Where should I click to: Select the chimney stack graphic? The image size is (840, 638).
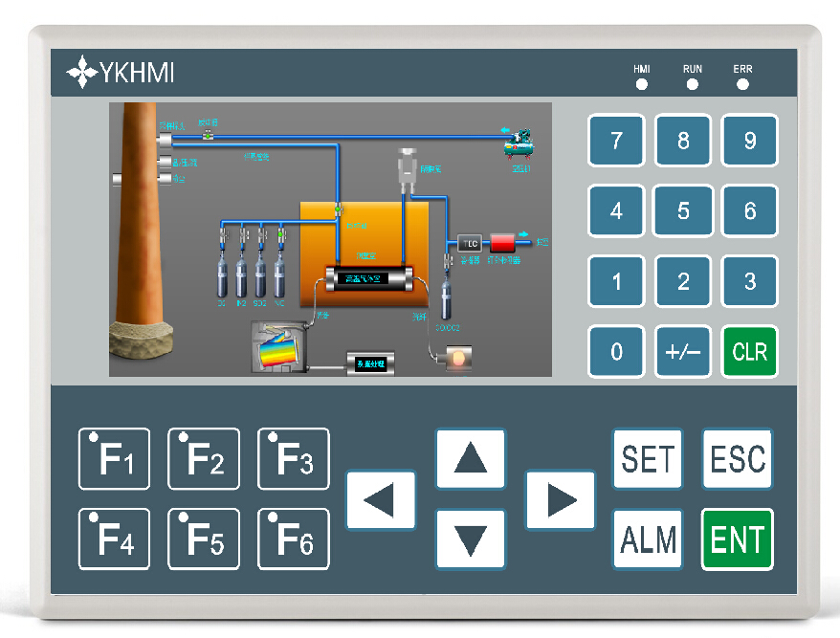(141, 231)
